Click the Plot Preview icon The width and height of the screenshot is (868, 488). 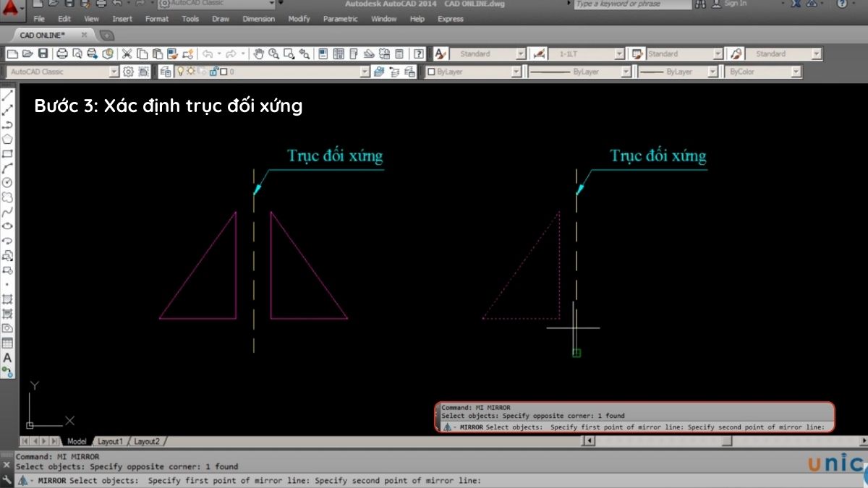pyautogui.click(x=77, y=53)
